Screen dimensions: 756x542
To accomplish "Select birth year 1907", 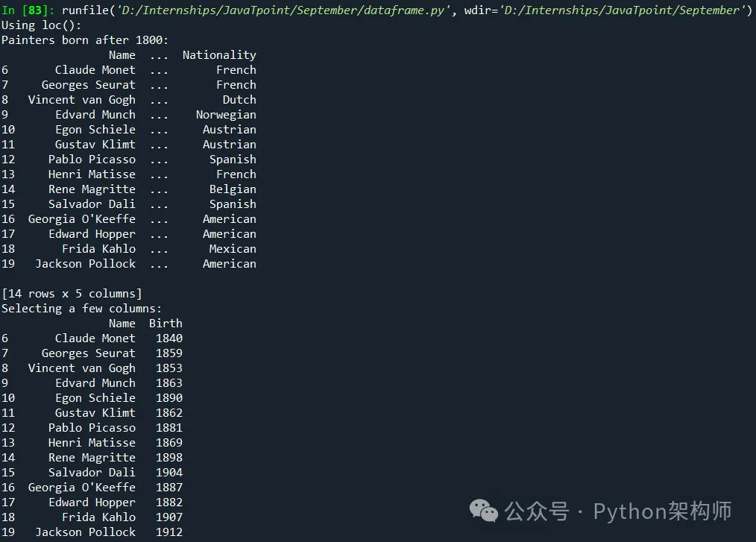I will pyautogui.click(x=169, y=517).
